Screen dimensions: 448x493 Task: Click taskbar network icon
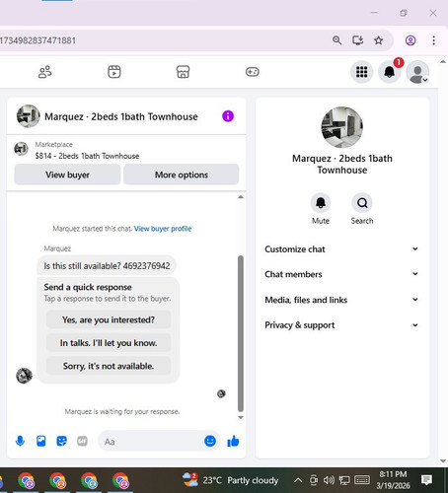(344, 480)
